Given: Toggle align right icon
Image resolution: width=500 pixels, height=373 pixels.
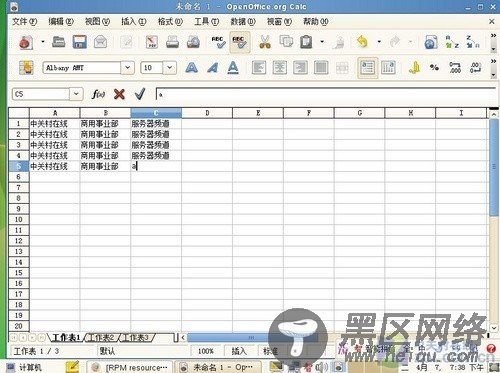Looking at the screenshot, I should [x=300, y=68].
